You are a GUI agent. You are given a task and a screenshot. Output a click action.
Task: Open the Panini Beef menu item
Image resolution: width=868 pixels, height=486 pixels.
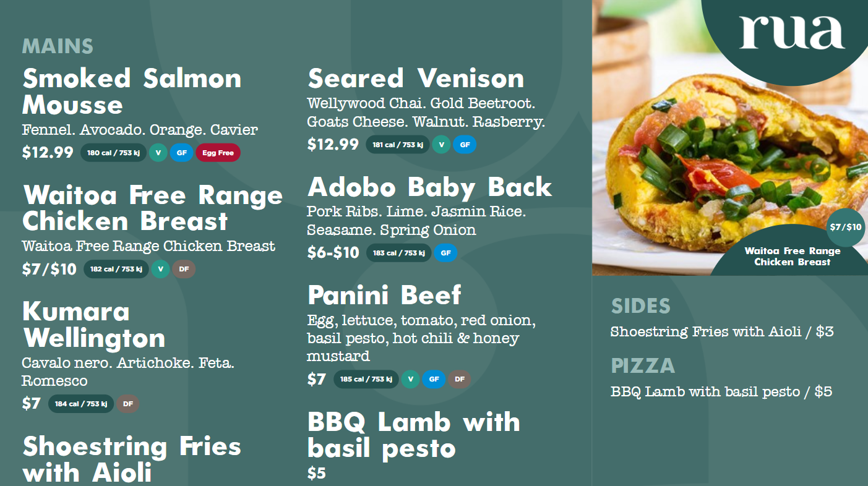coord(384,296)
